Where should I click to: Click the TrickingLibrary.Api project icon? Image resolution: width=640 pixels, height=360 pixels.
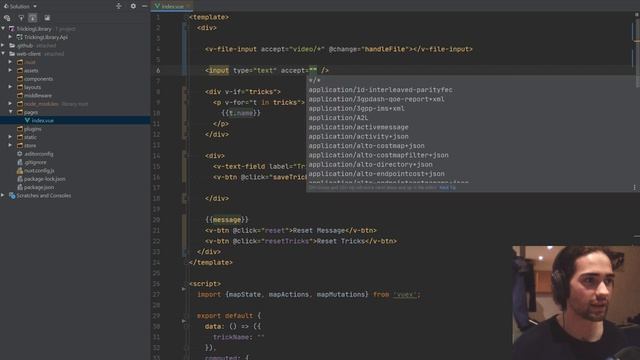[19, 37]
